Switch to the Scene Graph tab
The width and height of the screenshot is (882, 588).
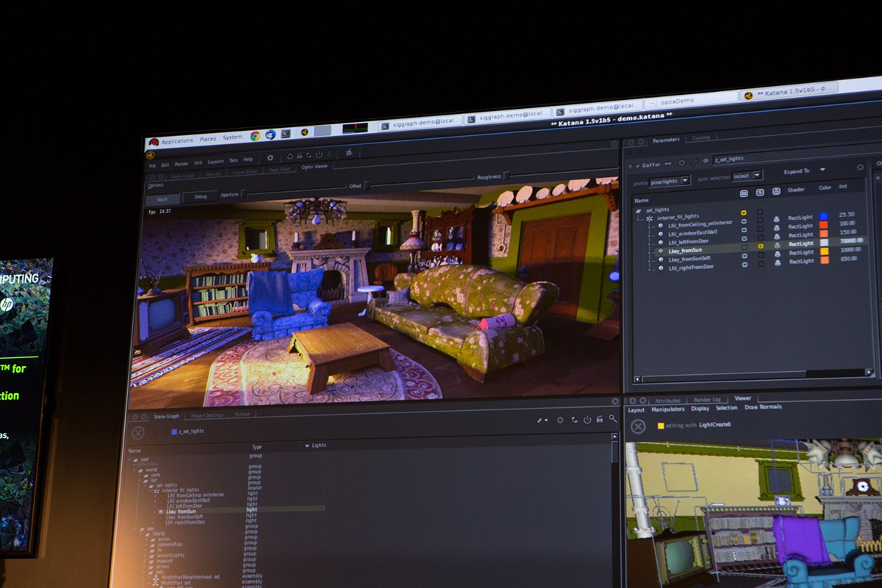click(166, 416)
